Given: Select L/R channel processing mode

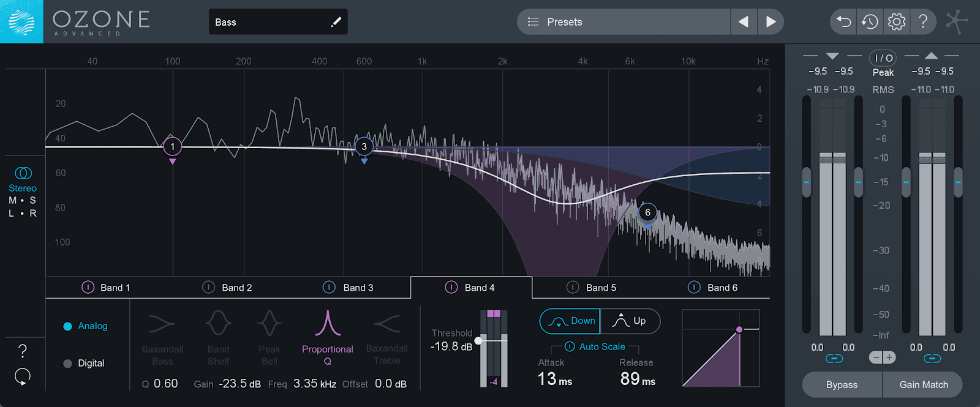Looking at the screenshot, I should [23, 213].
